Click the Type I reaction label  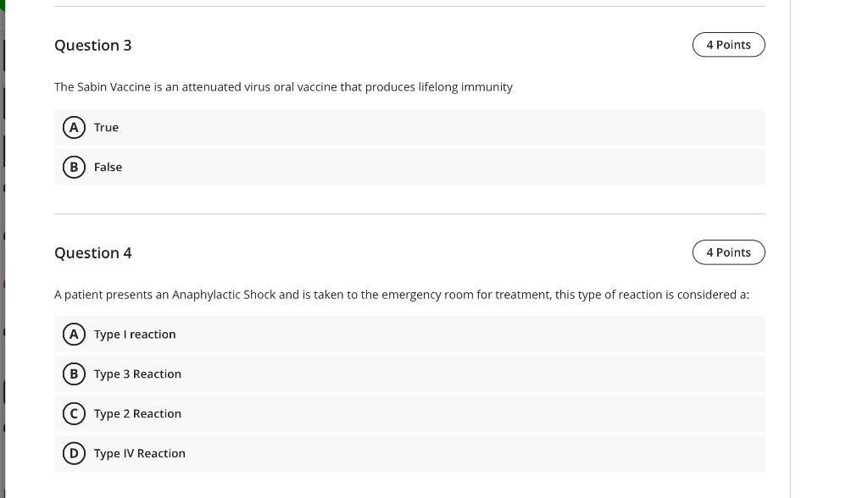tap(135, 335)
